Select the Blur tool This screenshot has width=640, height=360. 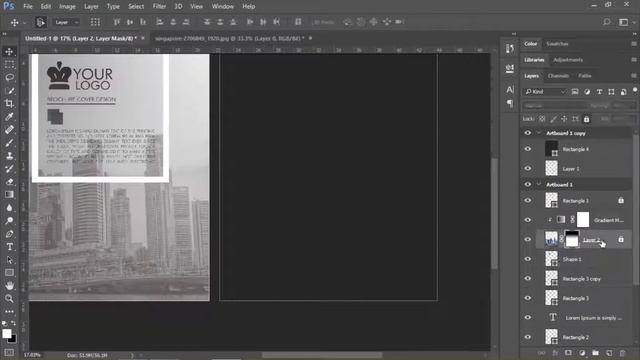click(9, 208)
